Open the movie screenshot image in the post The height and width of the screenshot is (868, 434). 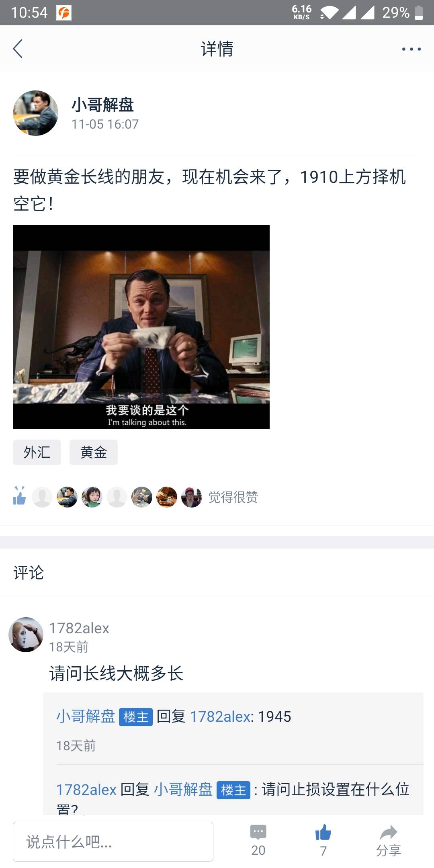[141, 327]
